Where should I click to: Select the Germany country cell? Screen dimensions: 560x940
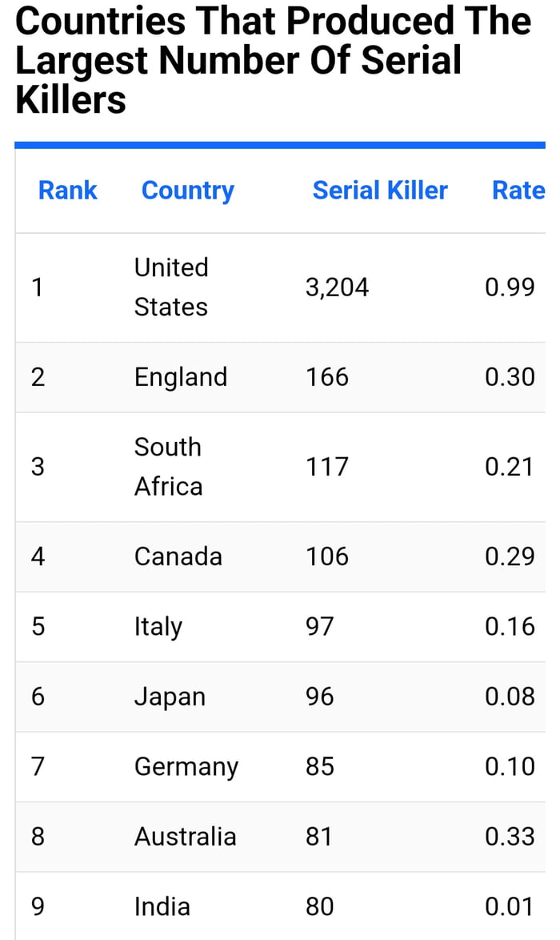click(x=186, y=767)
